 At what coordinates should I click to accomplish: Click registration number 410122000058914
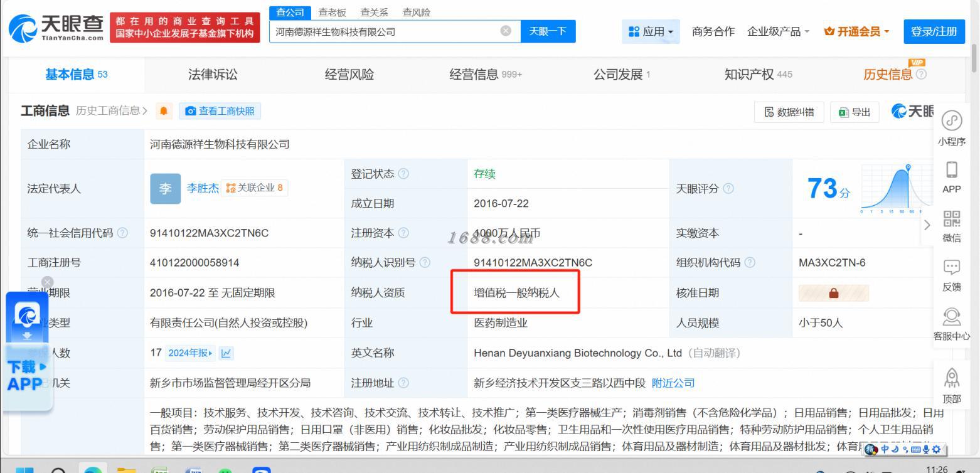[x=194, y=263]
